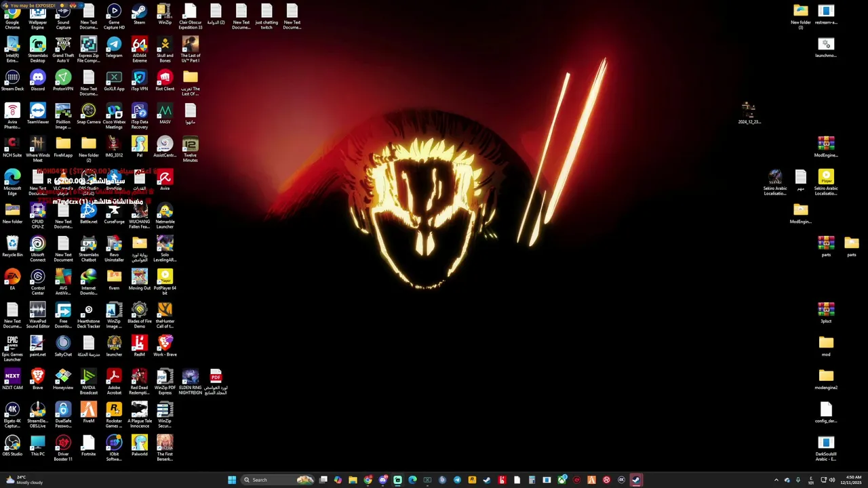Open A Plague Tale Innocence shortcut
This screenshot has height=488, width=868.
(139, 415)
